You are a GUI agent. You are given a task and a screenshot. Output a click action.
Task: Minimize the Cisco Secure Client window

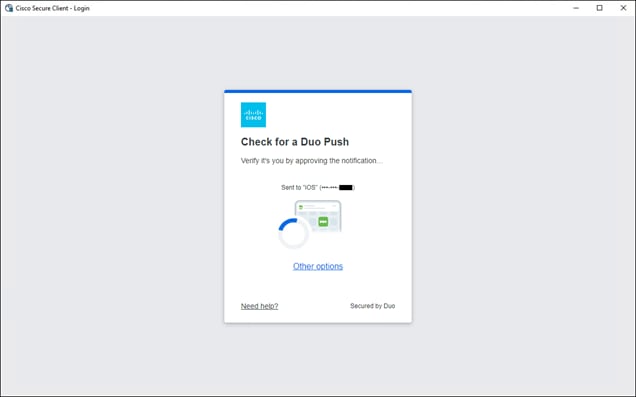click(x=576, y=8)
